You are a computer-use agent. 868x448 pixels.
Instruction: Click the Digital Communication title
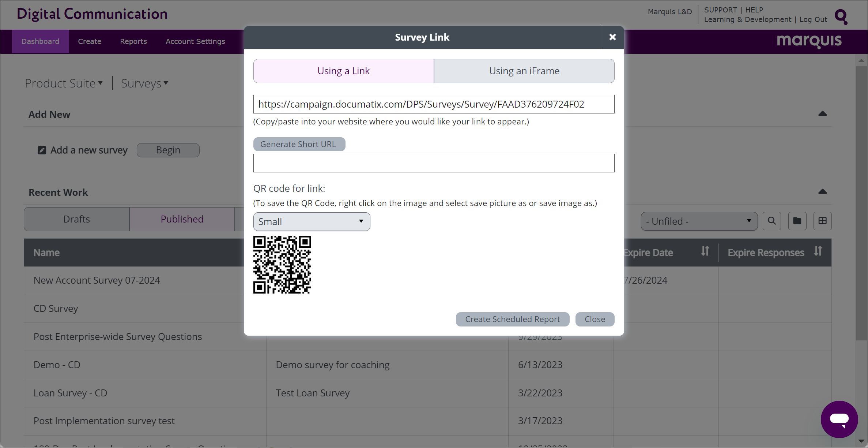(92, 14)
